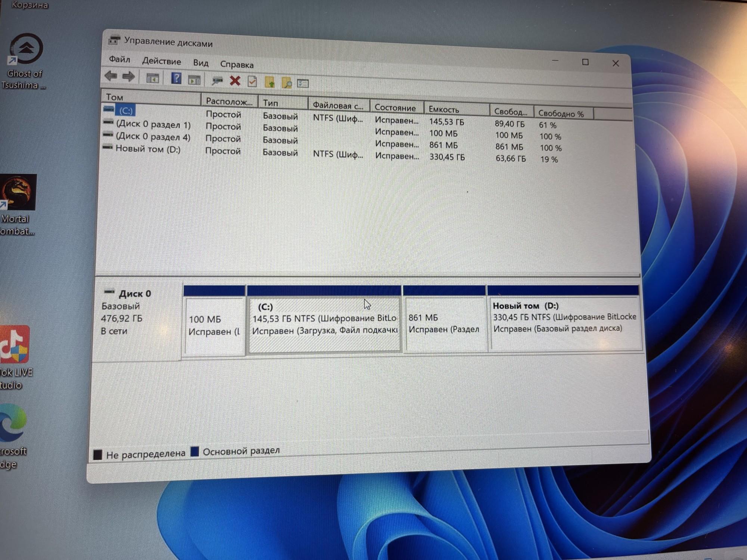Open properties with the checkmark page icon
747x560 pixels.
click(x=252, y=81)
